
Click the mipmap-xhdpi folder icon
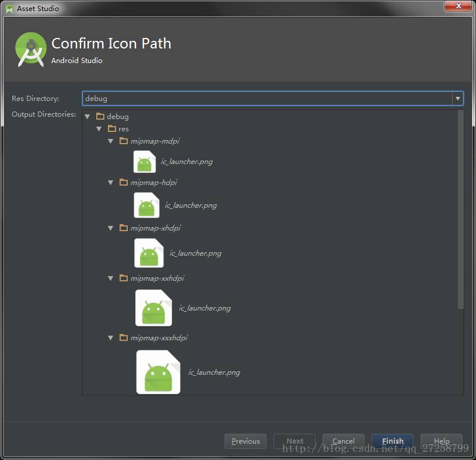[124, 228]
